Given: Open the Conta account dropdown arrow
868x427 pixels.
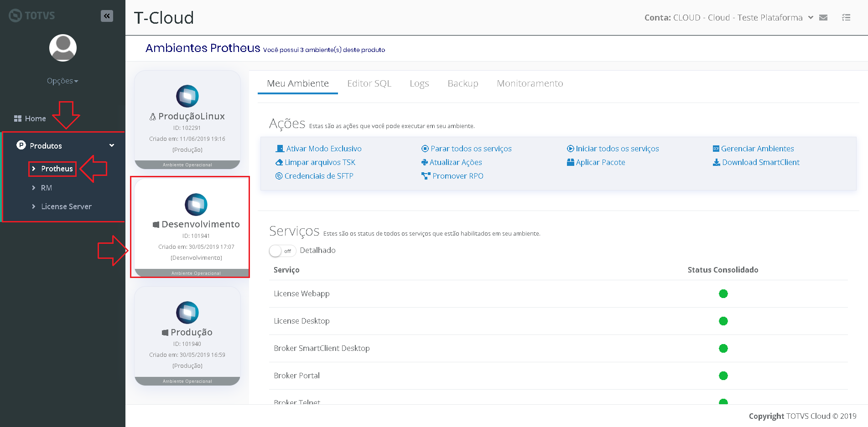Looking at the screenshot, I should point(811,18).
